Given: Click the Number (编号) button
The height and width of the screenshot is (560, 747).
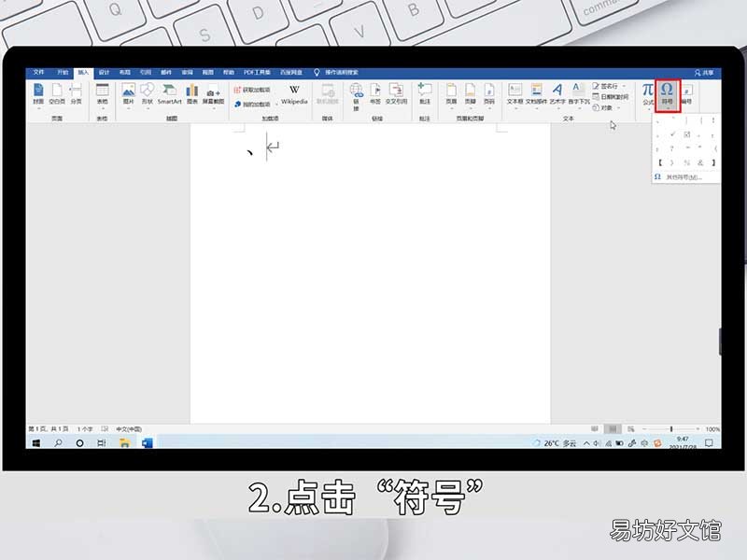Looking at the screenshot, I should [686, 94].
